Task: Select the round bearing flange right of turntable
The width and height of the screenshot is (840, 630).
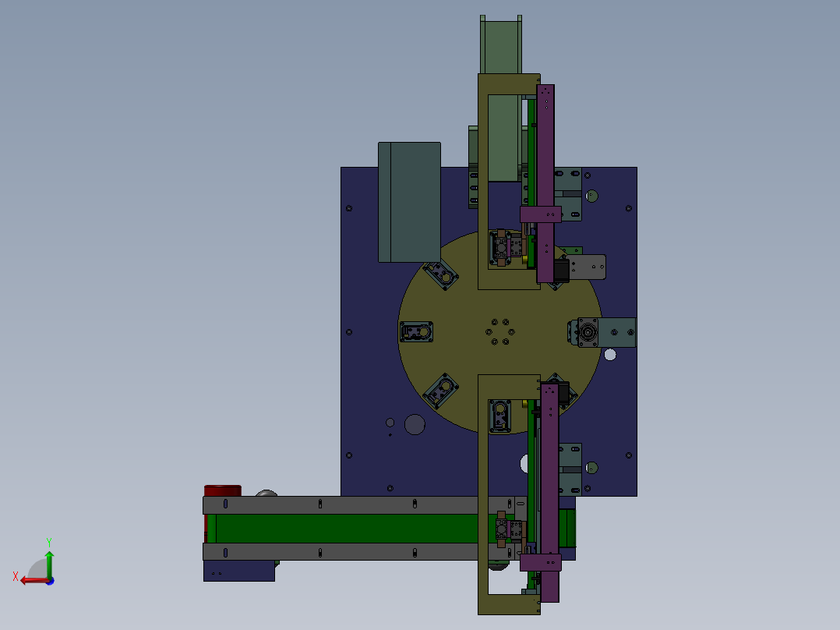Action: pyautogui.click(x=588, y=332)
